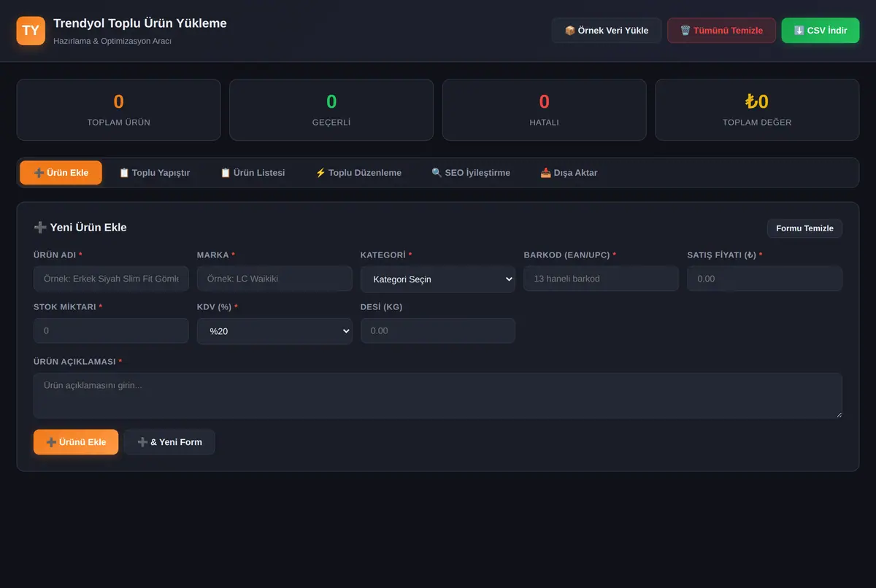Click the Trendyol Toplu Ürün Yükleme title
This screenshot has width=876, height=588.
tap(140, 23)
